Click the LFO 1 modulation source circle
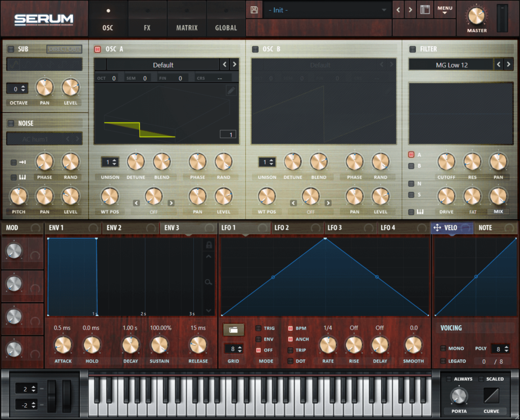 (263, 228)
